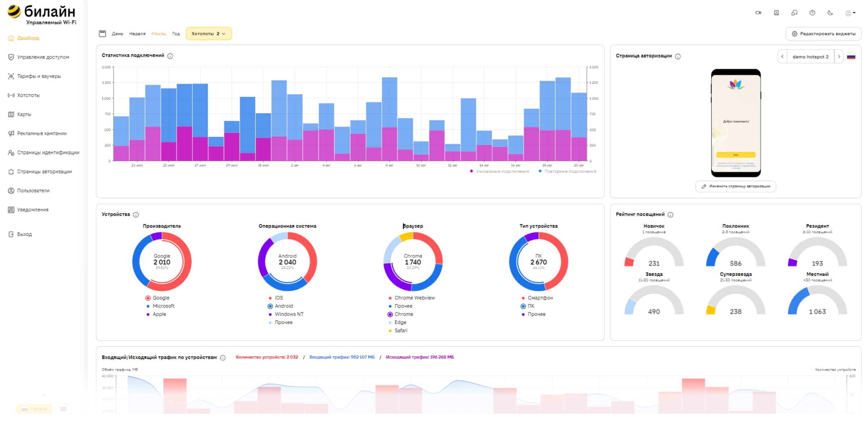Image resolution: width=868 pixels, height=434 pixels.
Task: Expand the Хотспоты 2 dropdown
Action: [x=209, y=34]
